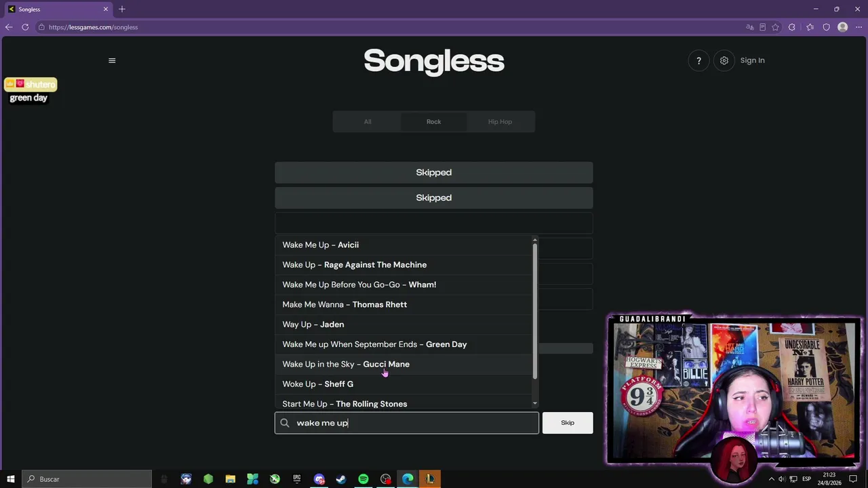Reload the page with the refresh icon
The width and height of the screenshot is (868, 488).
click(x=25, y=27)
